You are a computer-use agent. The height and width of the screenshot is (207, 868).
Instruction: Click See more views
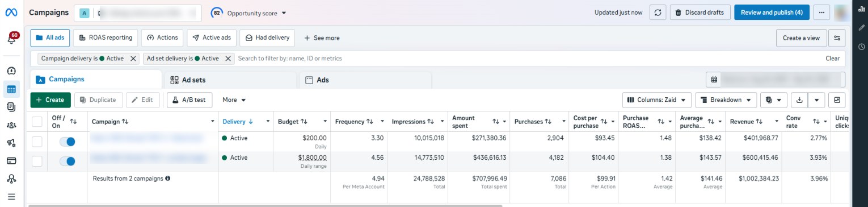322,38
